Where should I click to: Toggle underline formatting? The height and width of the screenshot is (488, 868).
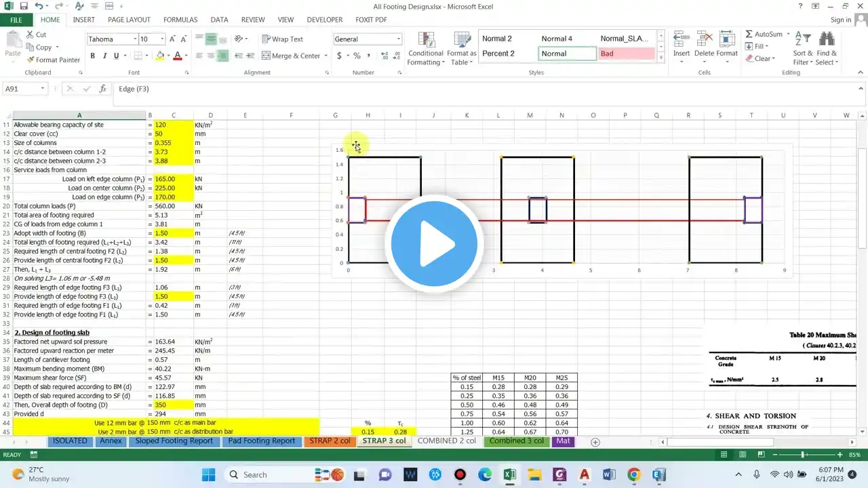click(117, 56)
